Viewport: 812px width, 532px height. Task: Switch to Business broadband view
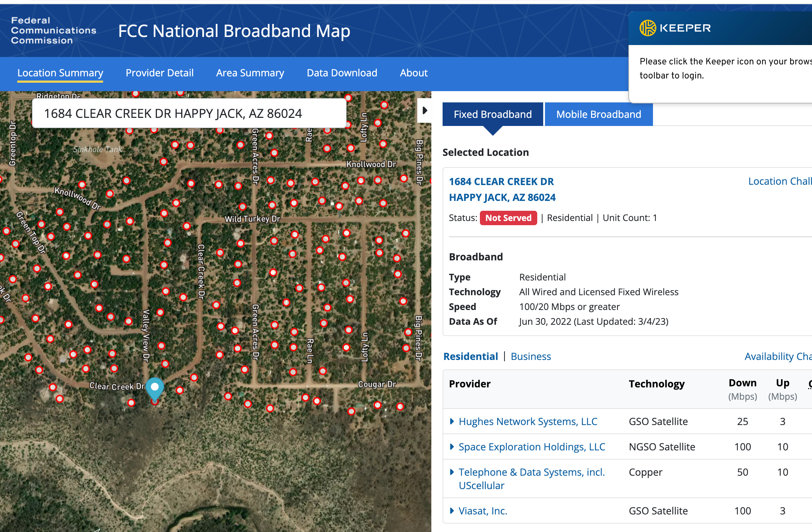[531, 356]
